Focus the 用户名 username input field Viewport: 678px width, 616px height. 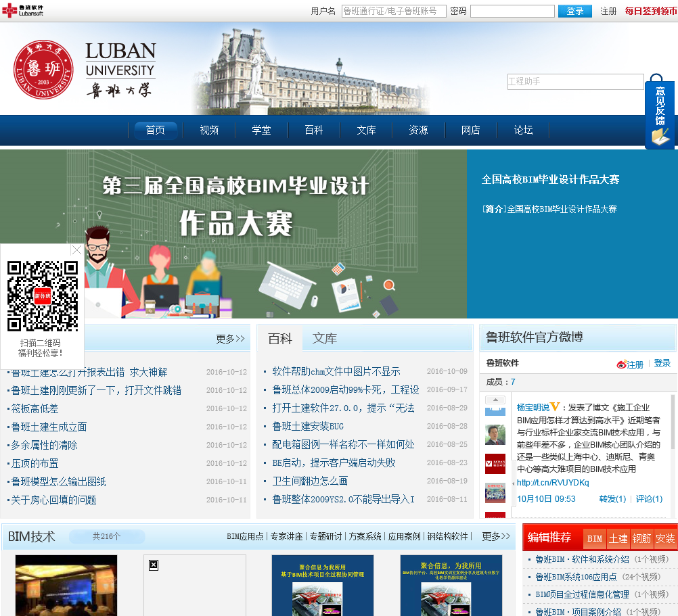394,11
